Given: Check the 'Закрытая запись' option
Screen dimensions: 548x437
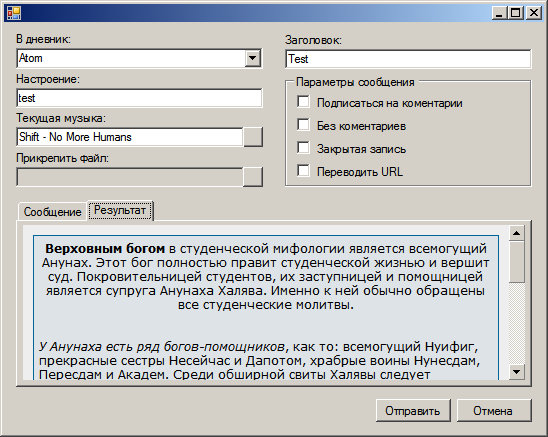Looking at the screenshot, I should pyautogui.click(x=303, y=148).
